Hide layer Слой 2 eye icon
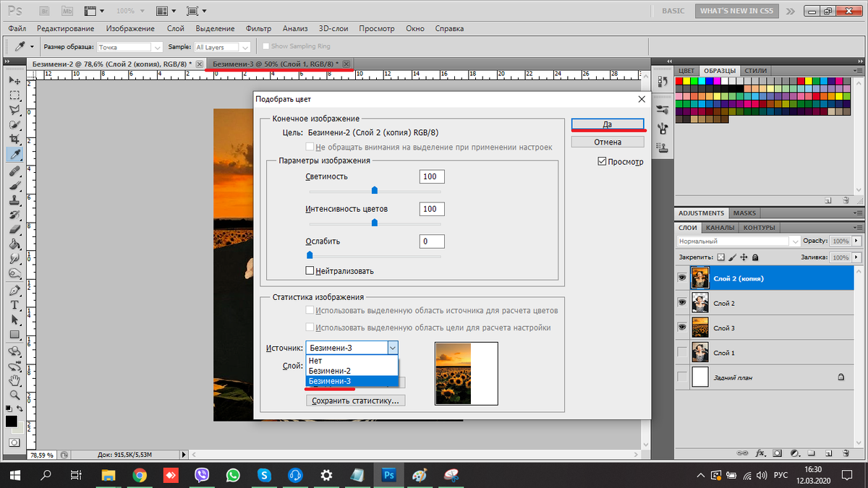 pos(682,303)
